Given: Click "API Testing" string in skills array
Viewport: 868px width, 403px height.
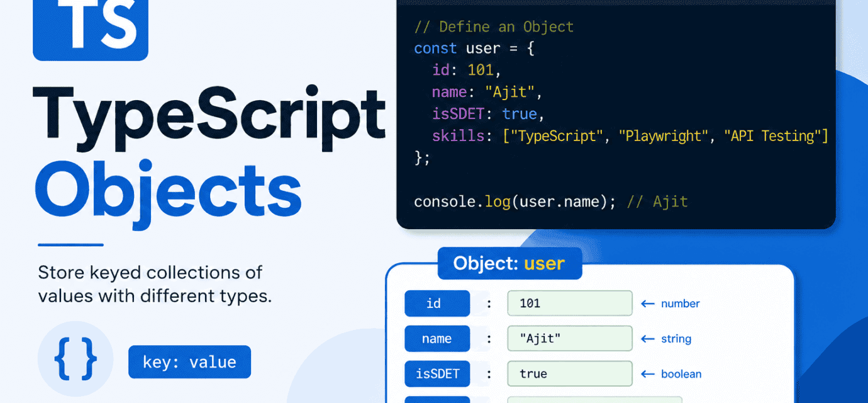Looking at the screenshot, I should tap(773, 136).
